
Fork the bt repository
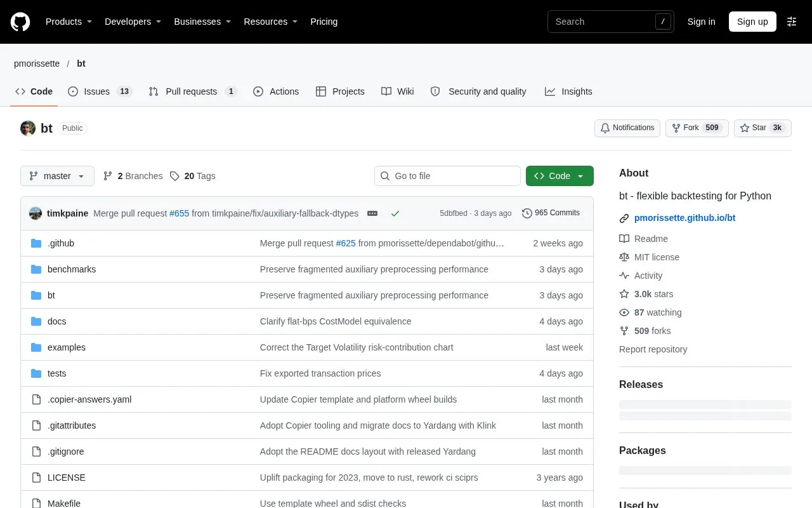697,128
